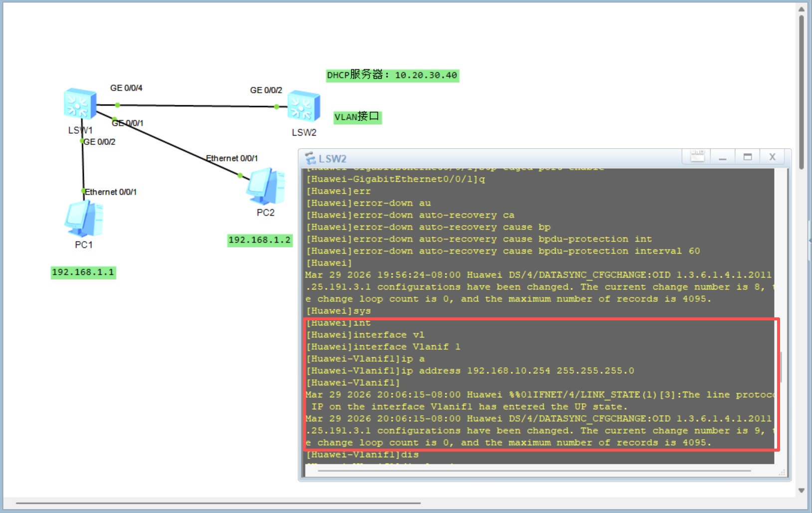Image resolution: width=812 pixels, height=513 pixels.
Task: Click the GE 0/0/4 port label
Action: 126,88
